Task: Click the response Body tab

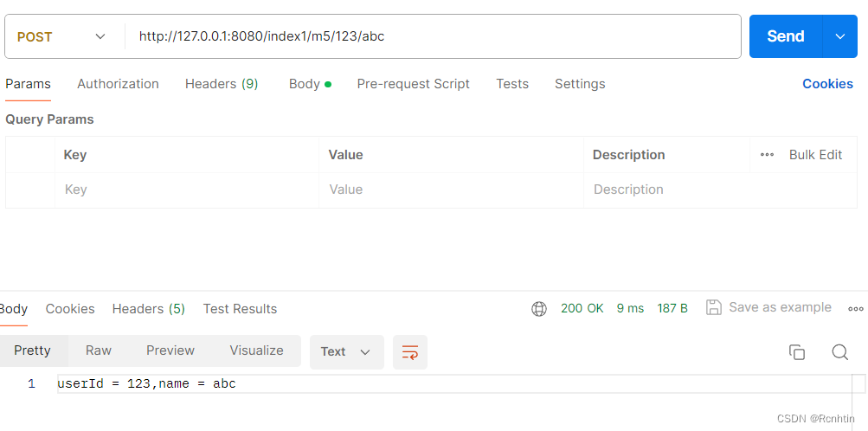Action: click(13, 309)
